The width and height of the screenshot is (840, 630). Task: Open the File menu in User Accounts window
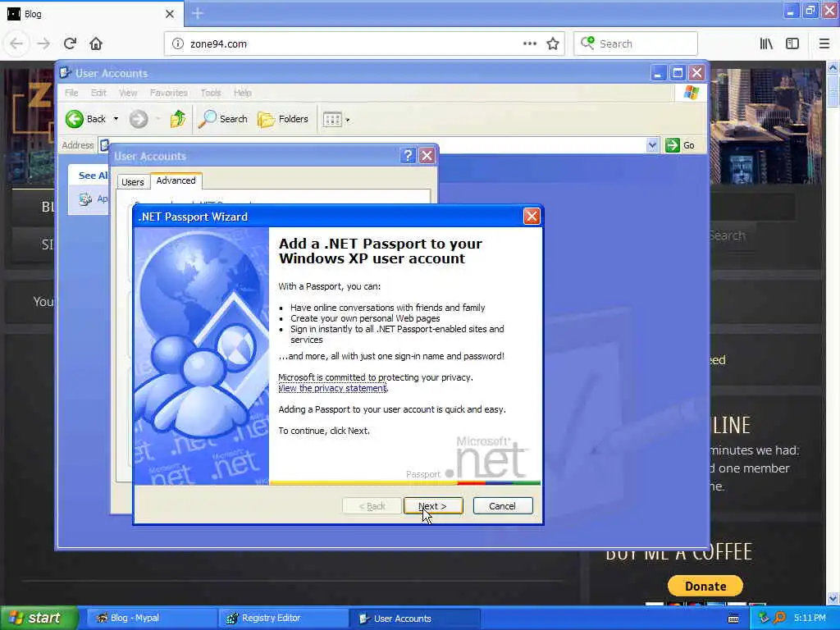tap(71, 93)
